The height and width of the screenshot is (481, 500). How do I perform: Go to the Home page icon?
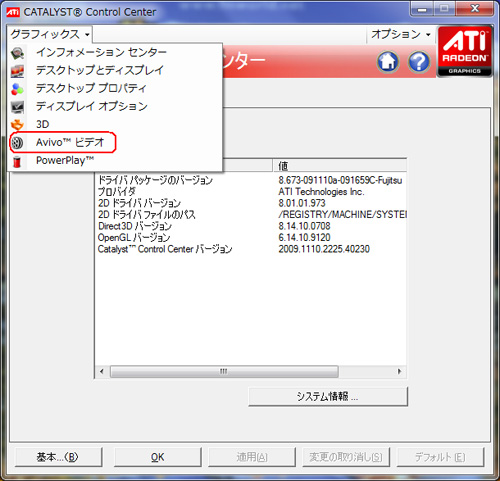[388, 62]
